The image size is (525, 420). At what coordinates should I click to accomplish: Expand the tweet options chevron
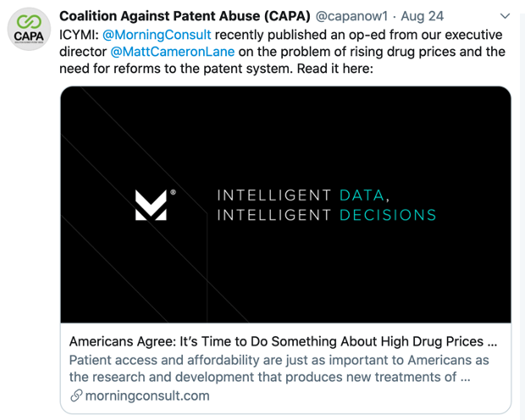505,16
